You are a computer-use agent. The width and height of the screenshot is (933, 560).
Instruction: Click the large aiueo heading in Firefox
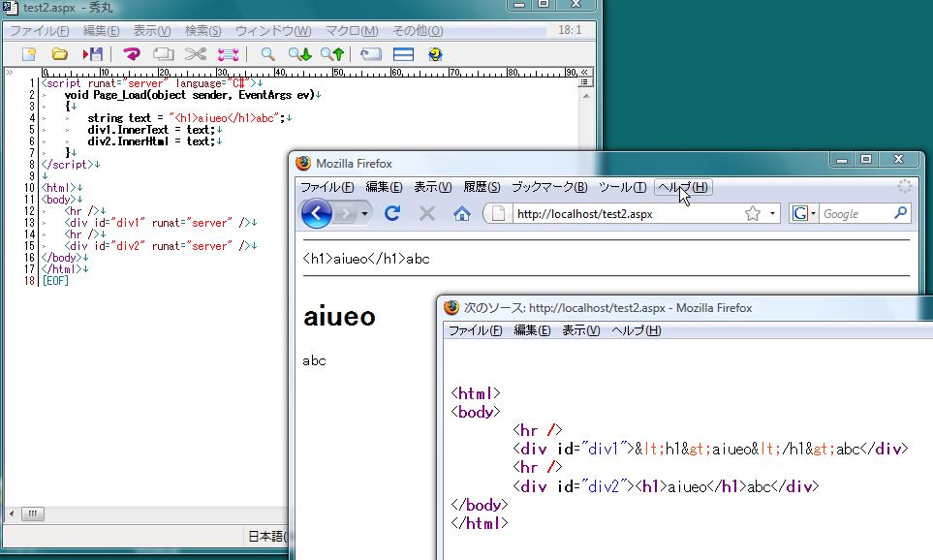point(339,316)
